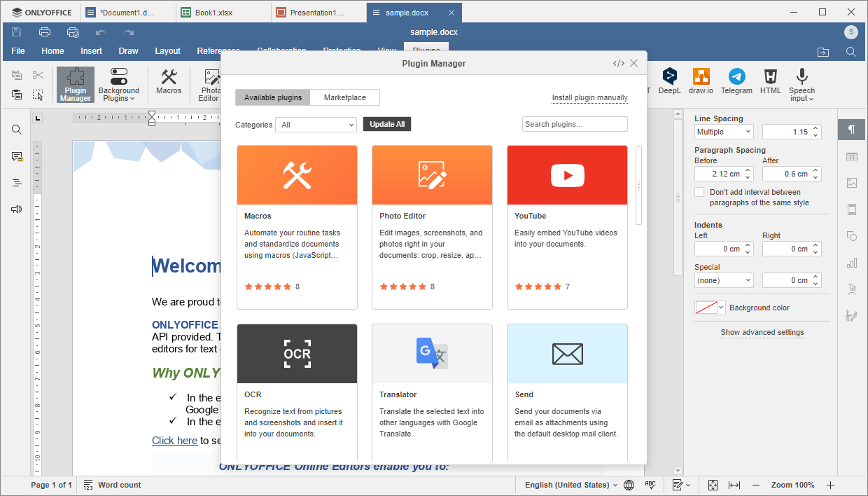Open the HTML plugin
The width and height of the screenshot is (868, 496).
(x=771, y=82)
